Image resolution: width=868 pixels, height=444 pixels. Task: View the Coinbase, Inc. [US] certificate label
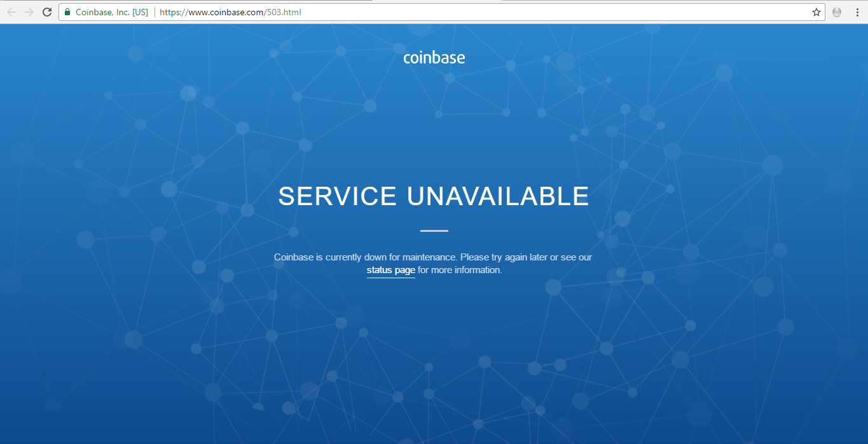pos(111,12)
